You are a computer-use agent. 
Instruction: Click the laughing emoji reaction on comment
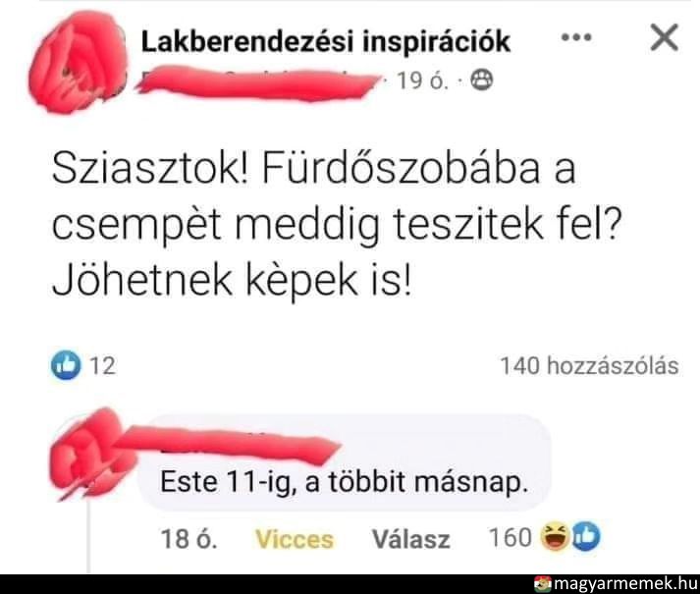pyautogui.click(x=555, y=537)
